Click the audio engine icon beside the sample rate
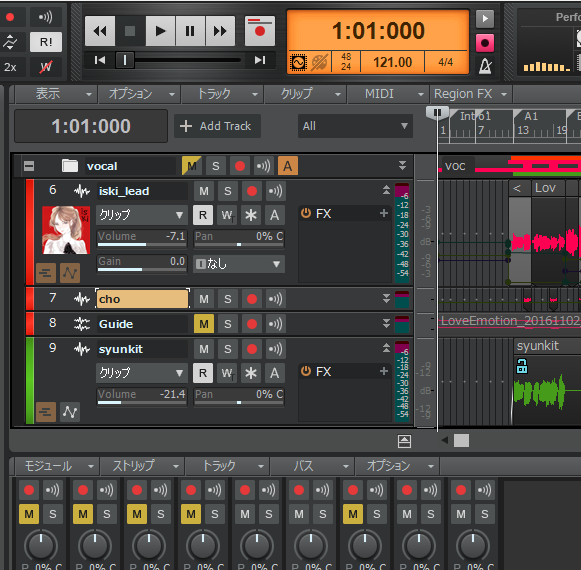This screenshot has width=581, height=570. (x=298, y=63)
